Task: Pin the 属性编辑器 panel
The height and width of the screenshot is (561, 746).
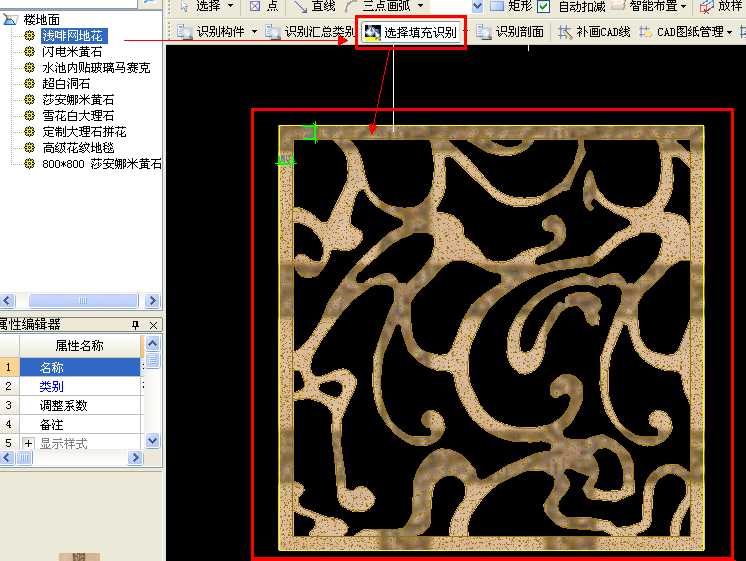Action: point(136,325)
